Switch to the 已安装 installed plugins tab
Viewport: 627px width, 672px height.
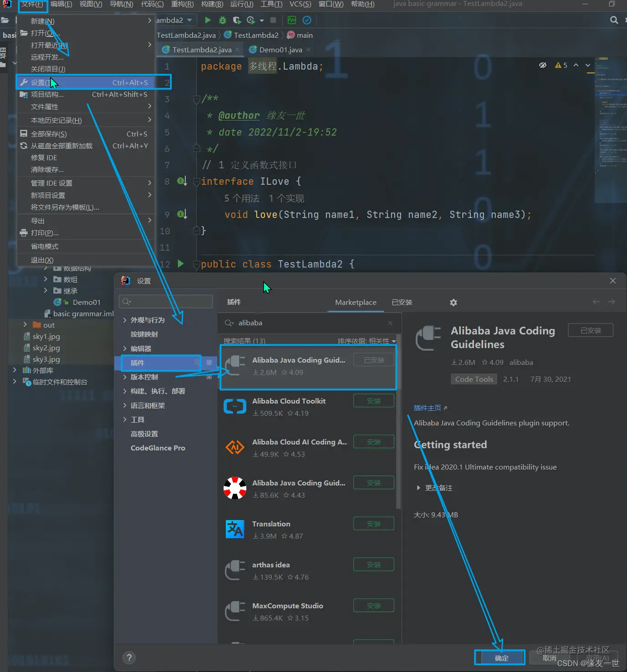click(402, 302)
